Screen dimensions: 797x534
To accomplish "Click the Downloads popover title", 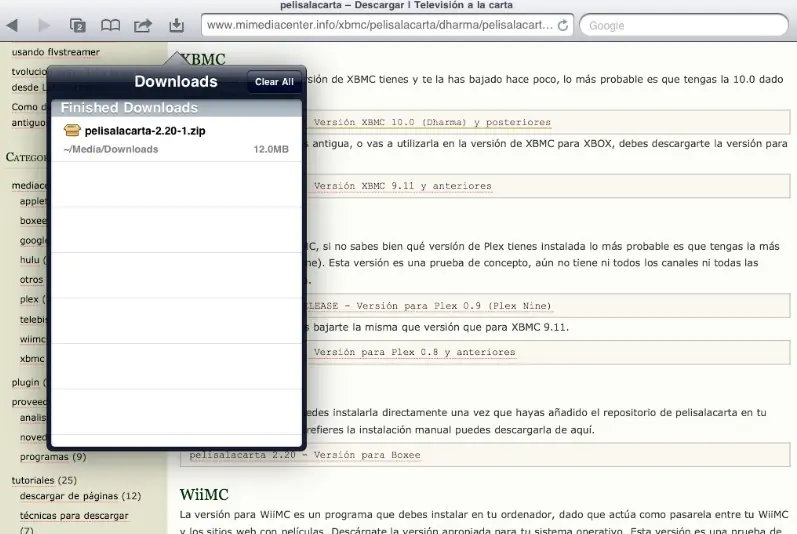I will pyautogui.click(x=176, y=81).
